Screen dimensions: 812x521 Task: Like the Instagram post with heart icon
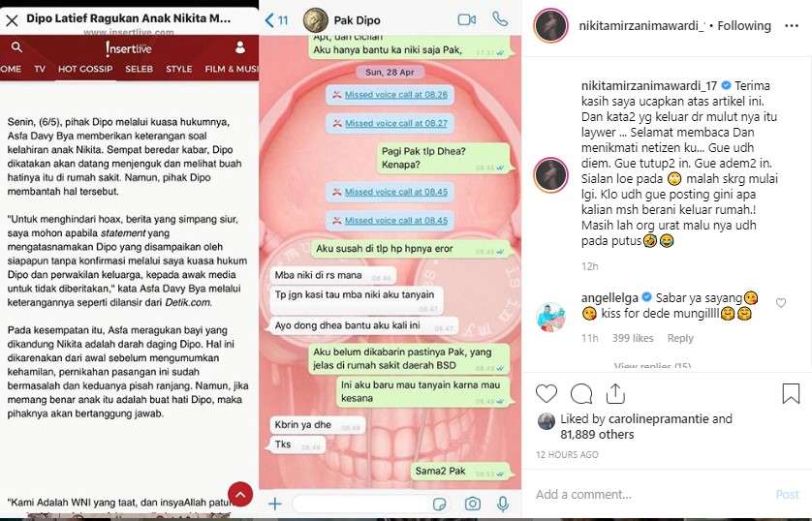point(546,394)
